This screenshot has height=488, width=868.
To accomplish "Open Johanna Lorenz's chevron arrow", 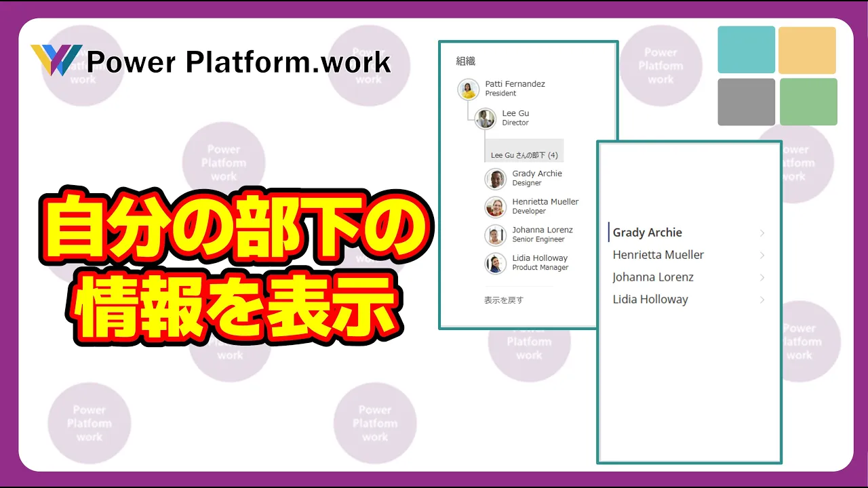I will 762,278.
